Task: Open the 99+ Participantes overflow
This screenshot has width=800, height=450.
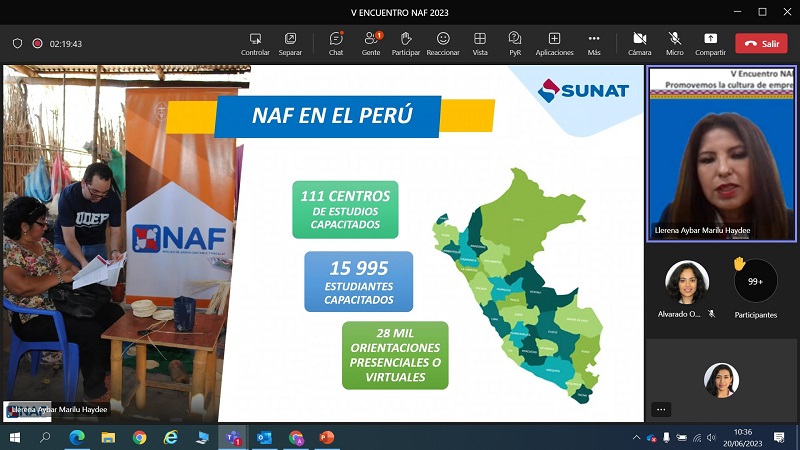Action: (756, 281)
